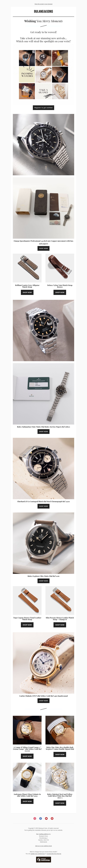
Task: Open the Pinterest social icon
Action: 52,818
